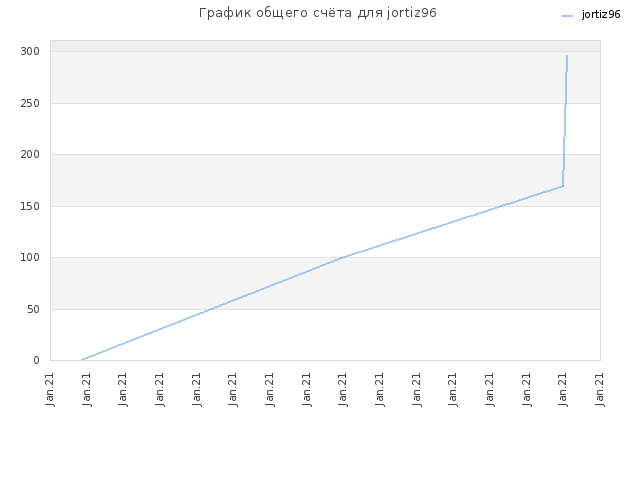Click the Jan.21 label below the line's start
This screenshot has width=640, height=480.
coord(87,390)
